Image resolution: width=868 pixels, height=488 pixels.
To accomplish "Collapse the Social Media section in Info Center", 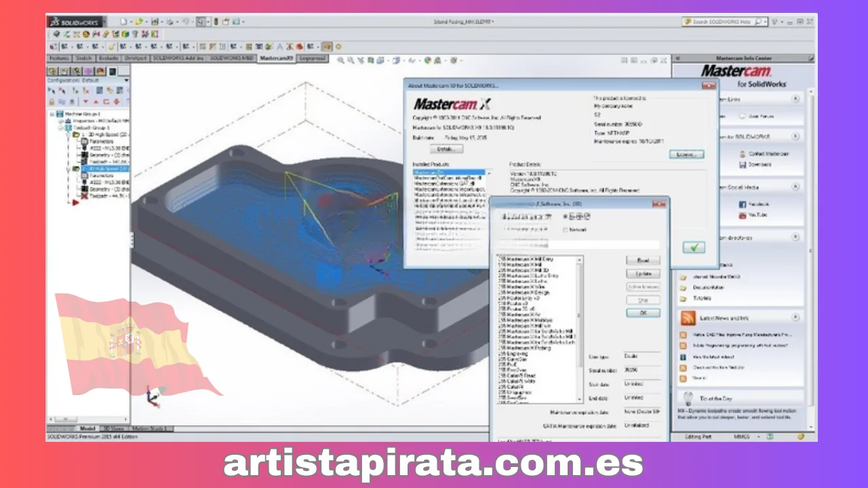I will coord(795,186).
